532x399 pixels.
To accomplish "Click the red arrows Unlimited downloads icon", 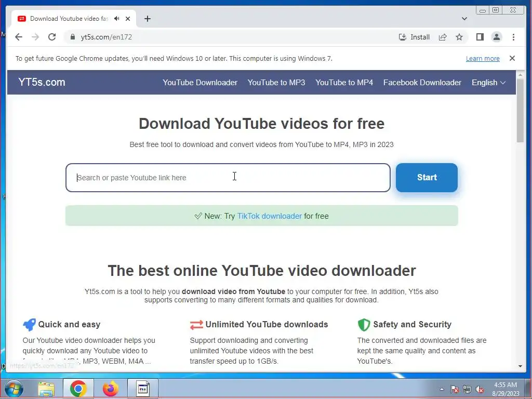I will pyautogui.click(x=196, y=325).
